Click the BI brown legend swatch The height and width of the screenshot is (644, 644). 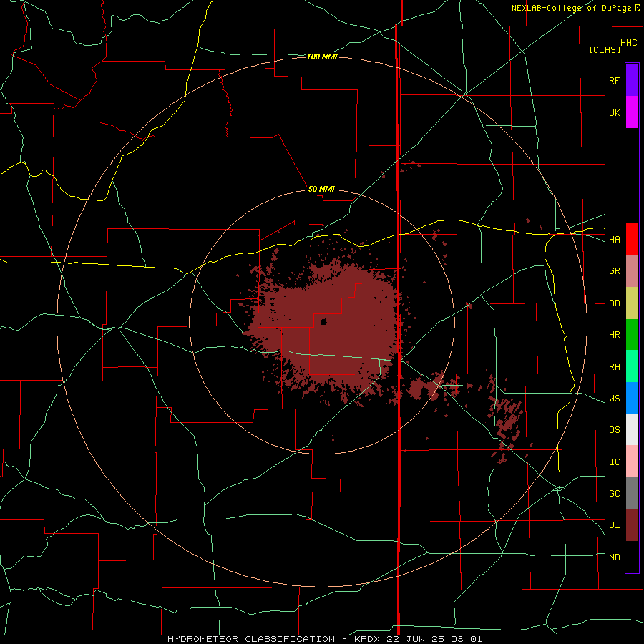tap(632, 525)
